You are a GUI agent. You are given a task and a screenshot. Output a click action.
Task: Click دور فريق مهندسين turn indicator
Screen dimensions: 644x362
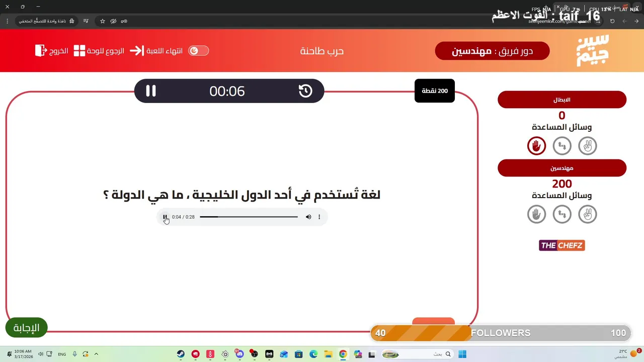(x=492, y=51)
